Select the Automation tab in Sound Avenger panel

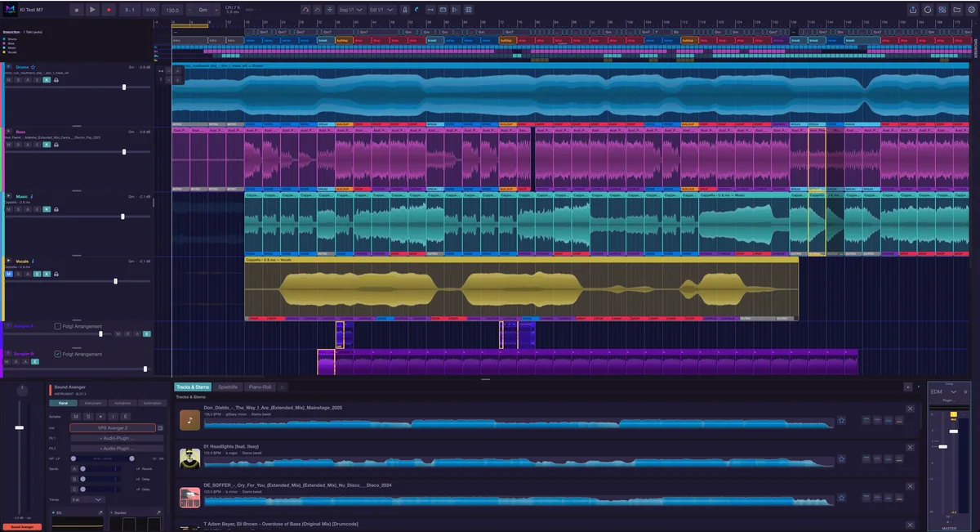152,403
